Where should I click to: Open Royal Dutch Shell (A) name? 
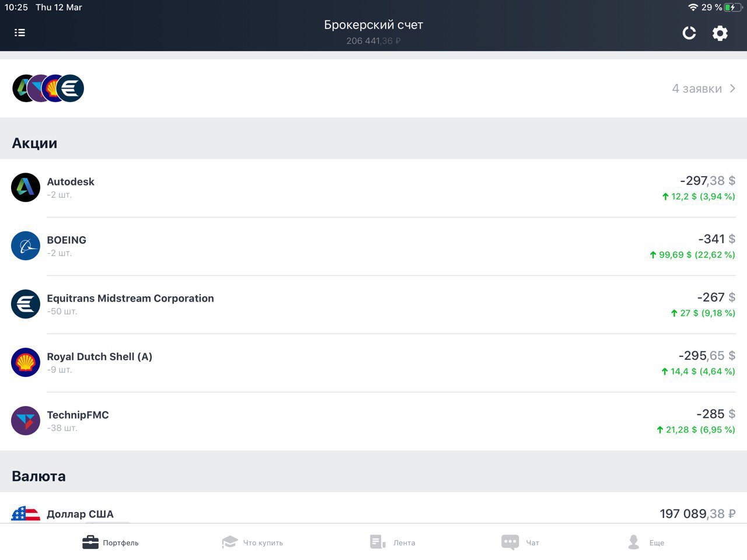point(99,356)
